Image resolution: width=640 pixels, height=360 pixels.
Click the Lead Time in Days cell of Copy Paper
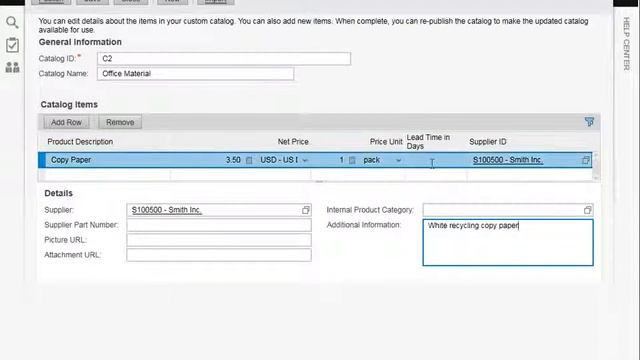[436, 160]
